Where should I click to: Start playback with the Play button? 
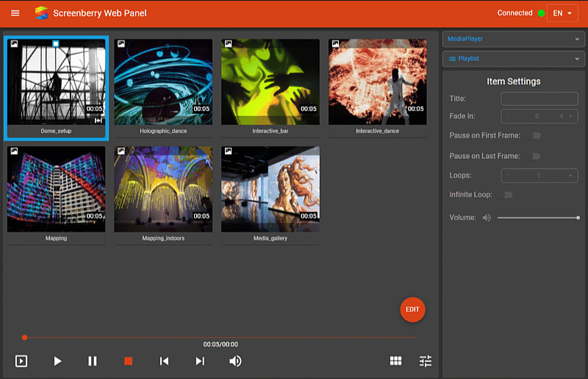pos(57,361)
